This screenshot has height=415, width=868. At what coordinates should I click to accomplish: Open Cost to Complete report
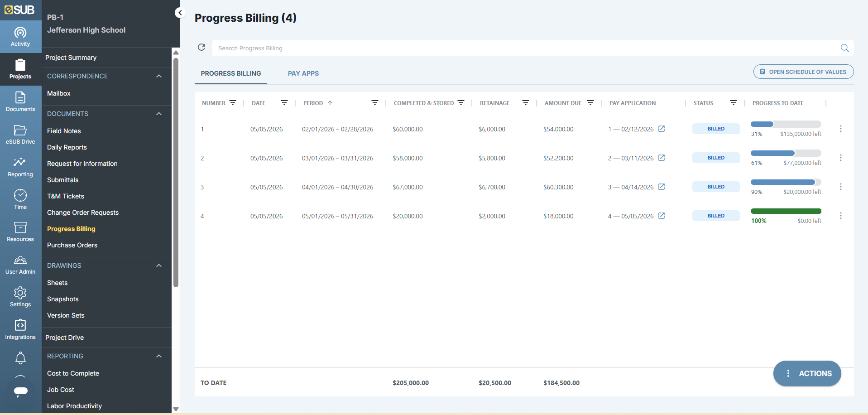tap(73, 373)
